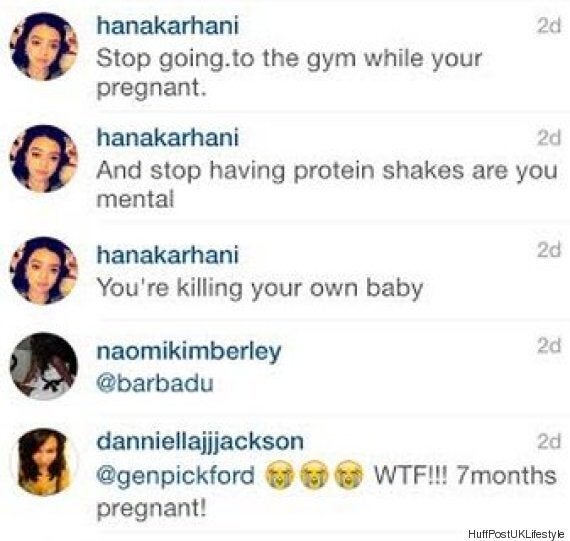Tap avatar beside the protein shakes comment

[x=44, y=159]
